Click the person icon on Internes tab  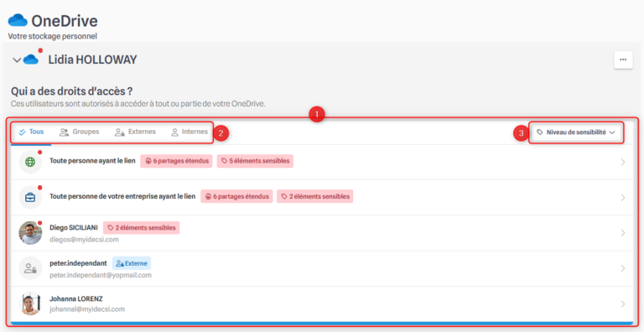174,132
